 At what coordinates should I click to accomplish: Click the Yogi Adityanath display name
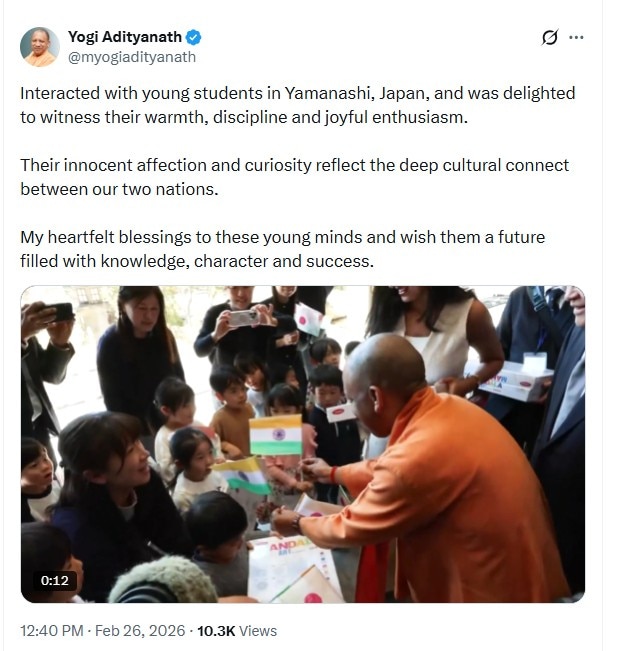125,37
